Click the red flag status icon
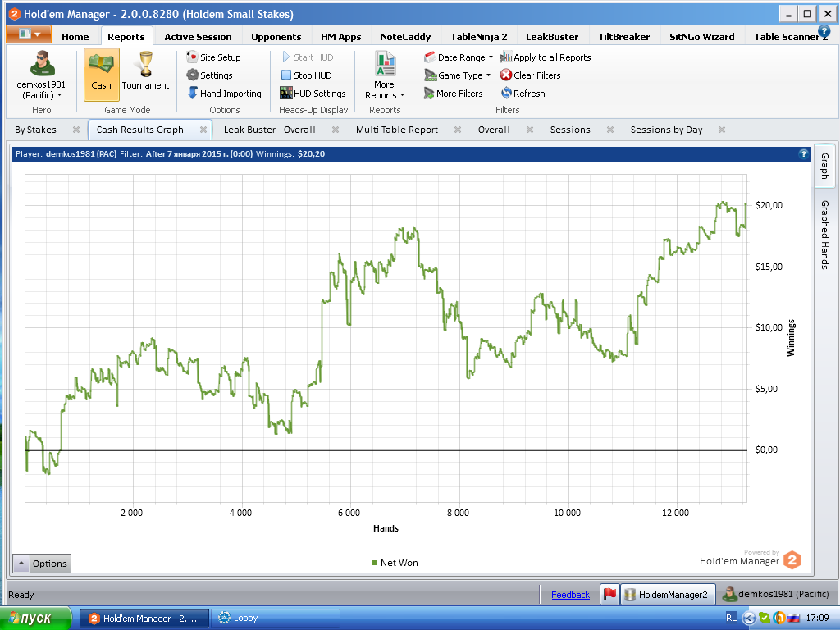Viewport: 840px width, 630px height. pyautogui.click(x=609, y=594)
